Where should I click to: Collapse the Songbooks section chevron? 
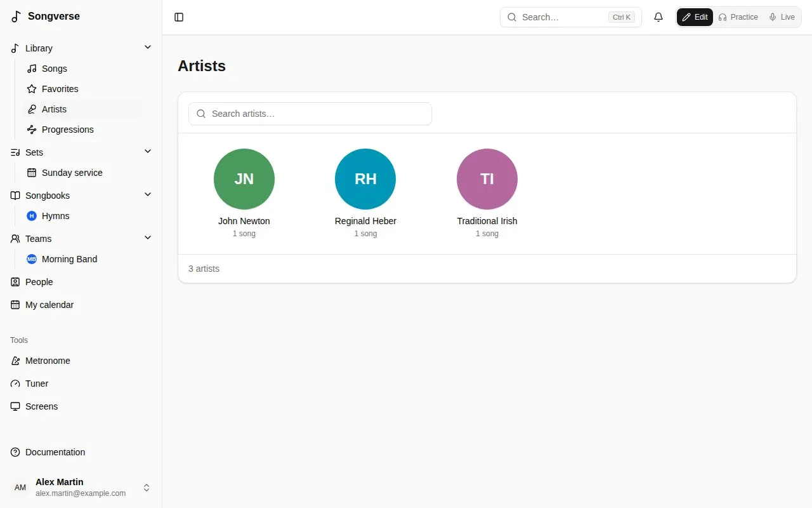point(148,195)
